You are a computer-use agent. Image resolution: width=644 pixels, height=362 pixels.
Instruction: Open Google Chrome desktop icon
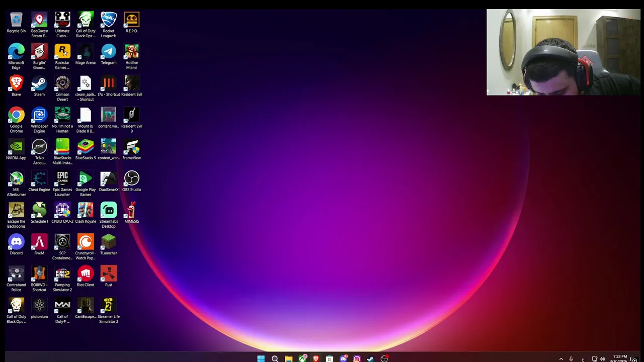coord(16,120)
